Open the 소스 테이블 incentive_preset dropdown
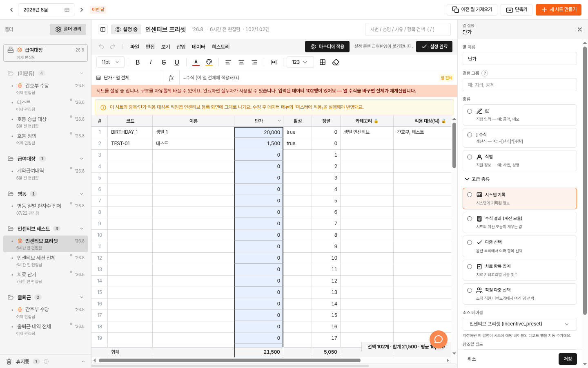Image resolution: width=588 pixels, height=368 pixels. click(x=520, y=324)
